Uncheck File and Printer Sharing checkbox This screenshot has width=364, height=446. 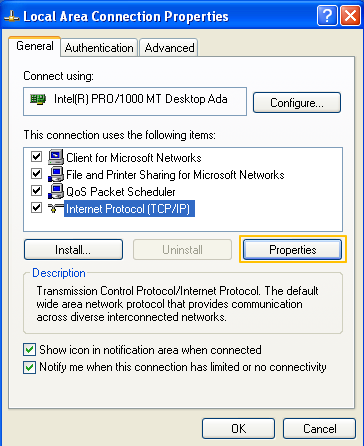pyautogui.click(x=36, y=173)
